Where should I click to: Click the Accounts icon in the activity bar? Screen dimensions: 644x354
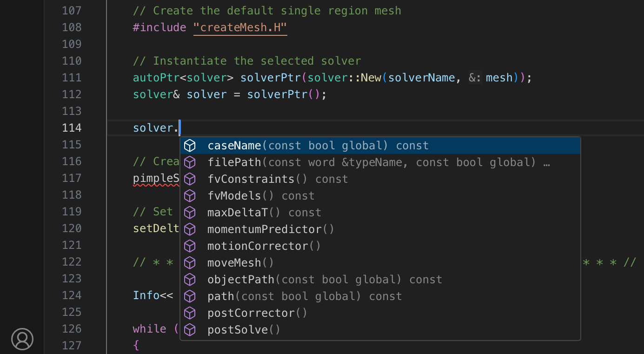22,339
